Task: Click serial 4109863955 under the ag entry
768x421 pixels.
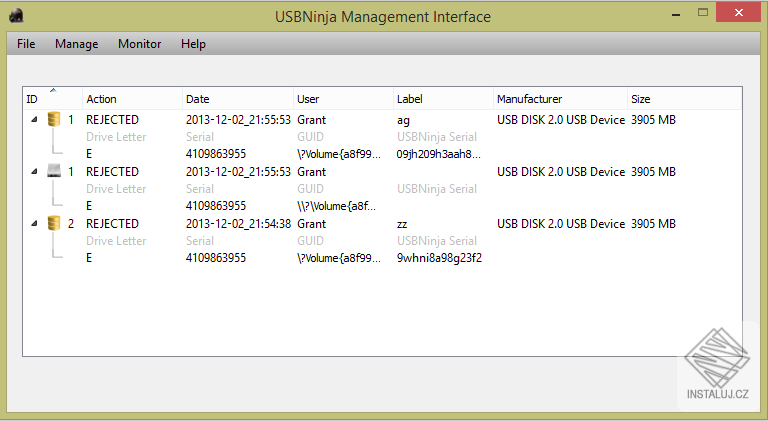Action: [x=216, y=154]
